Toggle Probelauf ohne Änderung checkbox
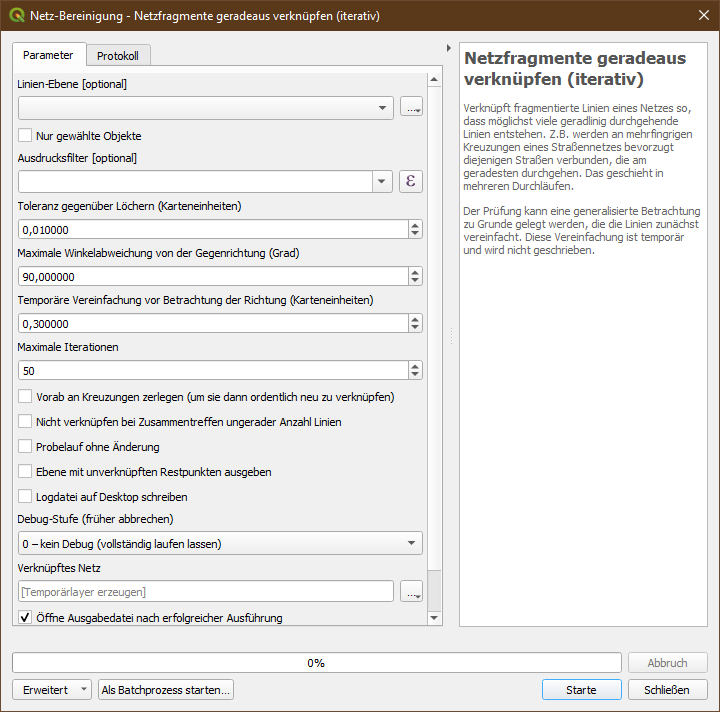The height and width of the screenshot is (712, 720). click(25, 447)
